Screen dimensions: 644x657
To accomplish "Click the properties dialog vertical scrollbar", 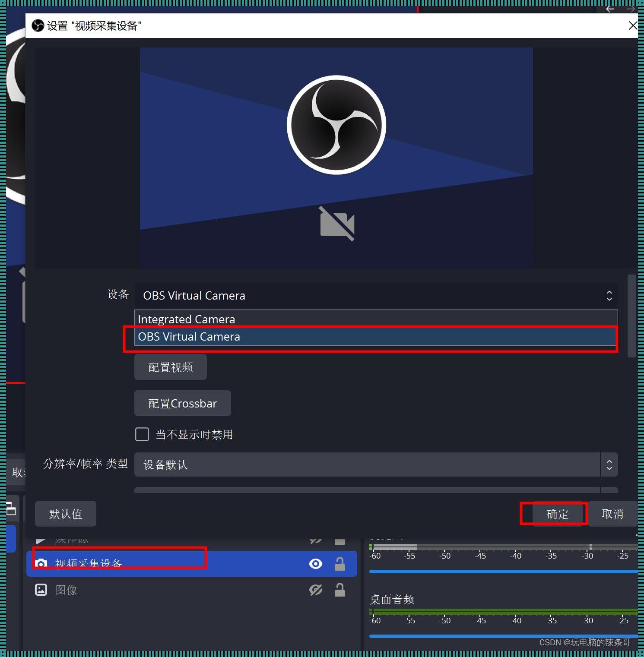I will [x=632, y=316].
